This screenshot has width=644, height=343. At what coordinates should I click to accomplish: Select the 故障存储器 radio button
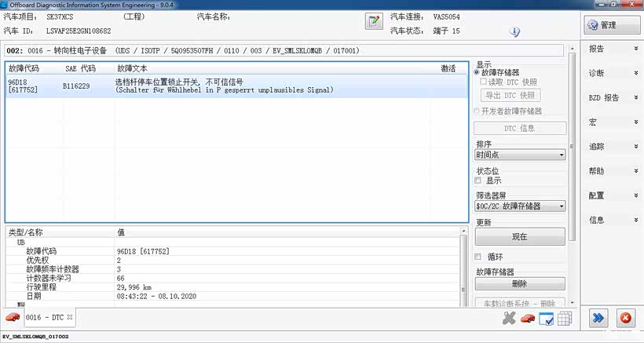[477, 73]
